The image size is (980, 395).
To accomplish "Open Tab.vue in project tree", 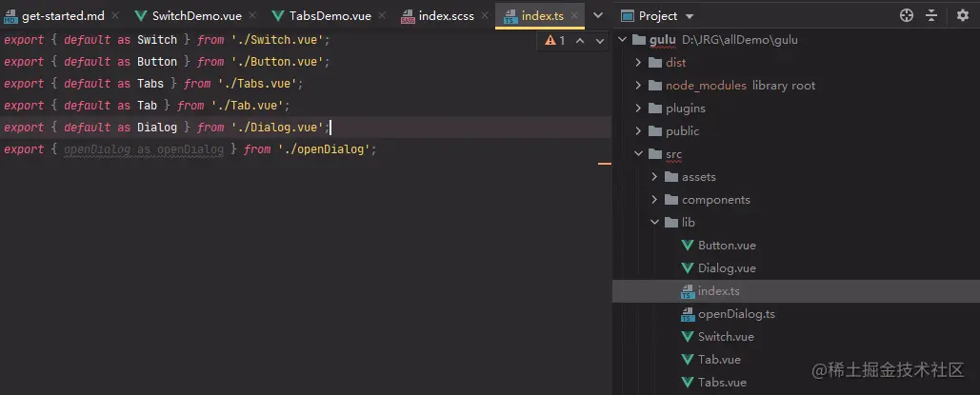I will coord(719,360).
